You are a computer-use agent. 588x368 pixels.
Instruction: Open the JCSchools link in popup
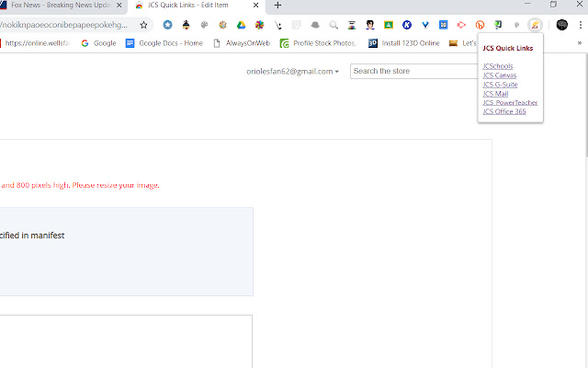[x=498, y=66]
